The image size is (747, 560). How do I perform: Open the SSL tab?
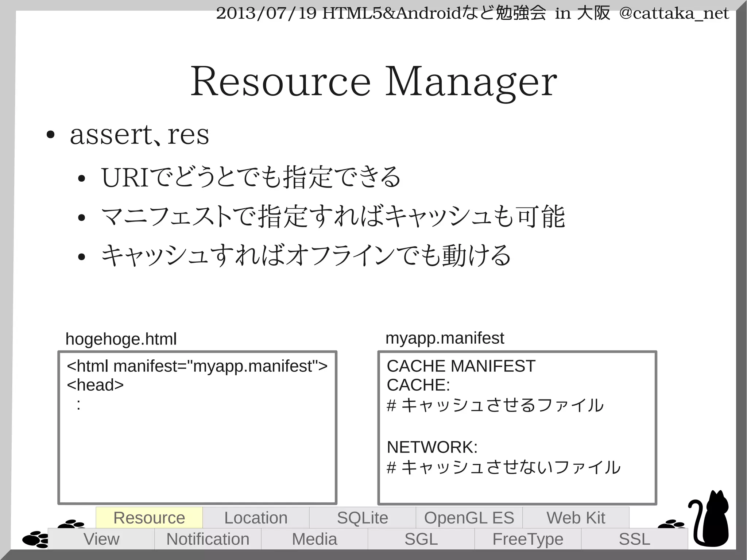click(x=635, y=539)
